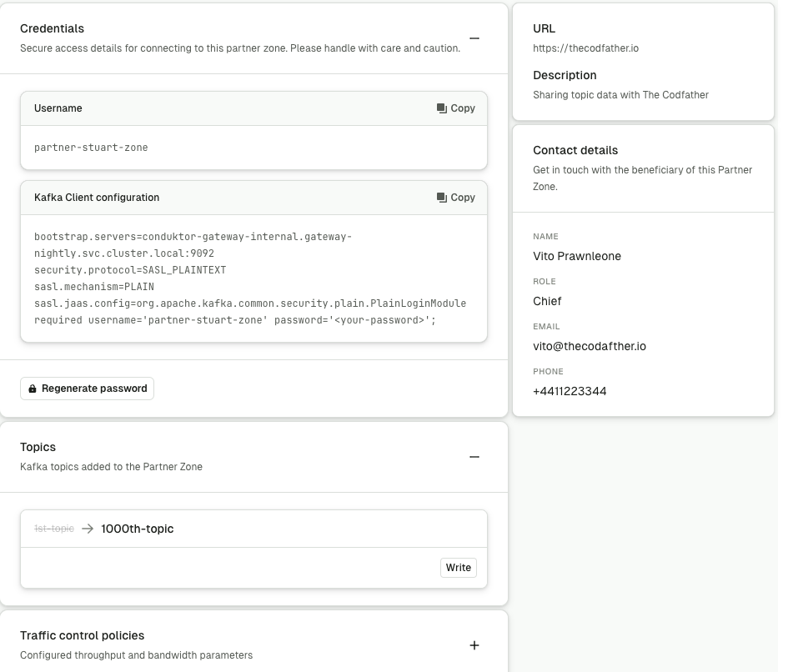Click the phone number +4411223344

coord(570,391)
